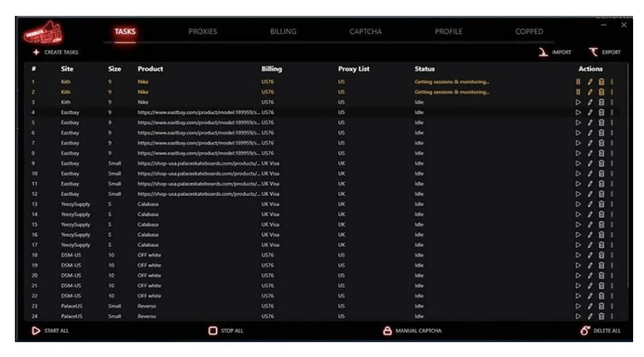Screen dimensions: 644x357
Task: View the Copped tab
Action: pos(529,32)
